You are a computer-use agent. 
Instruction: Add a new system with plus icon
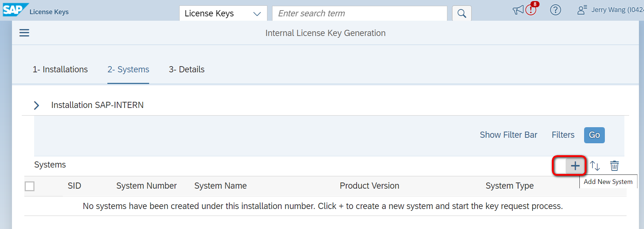(575, 166)
